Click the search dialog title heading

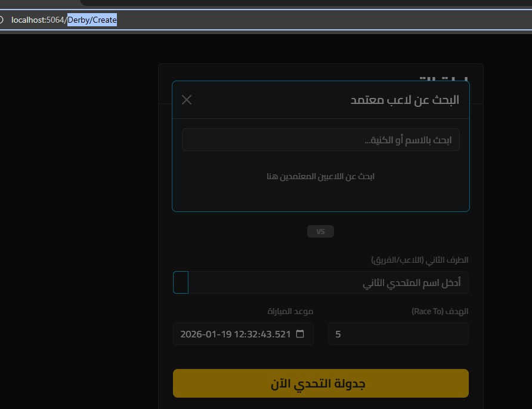[404, 100]
